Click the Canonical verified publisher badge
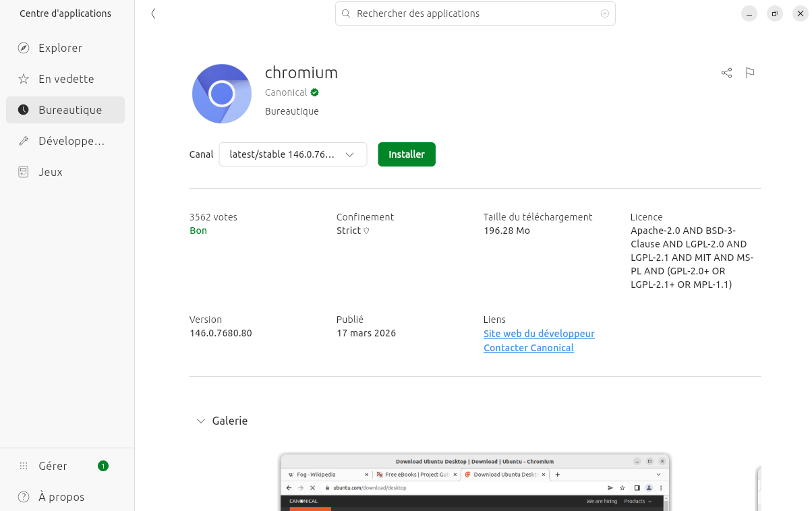Screen dimensions: 812x511 coord(315,92)
